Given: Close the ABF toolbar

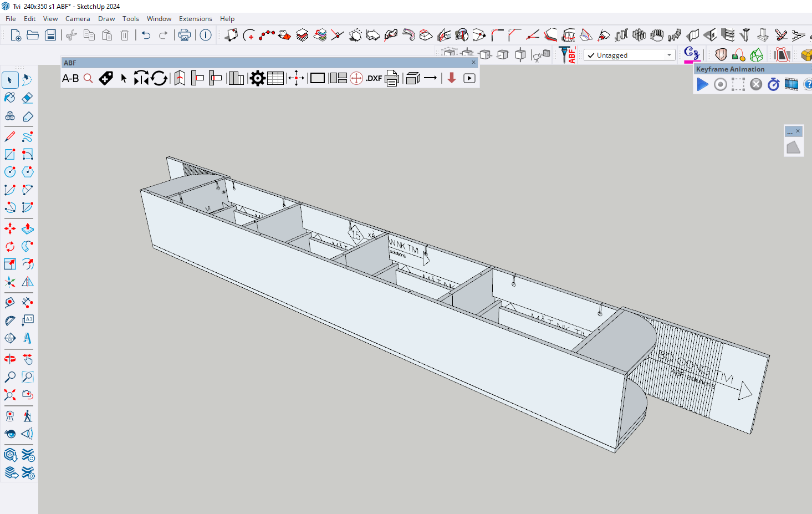Looking at the screenshot, I should pos(473,63).
